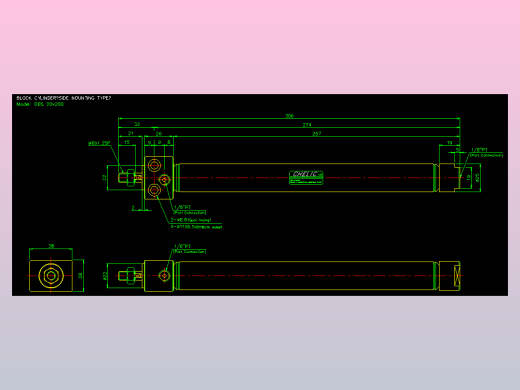Click the cylinder CAD drawing image
520x390 pixels.
point(260,195)
